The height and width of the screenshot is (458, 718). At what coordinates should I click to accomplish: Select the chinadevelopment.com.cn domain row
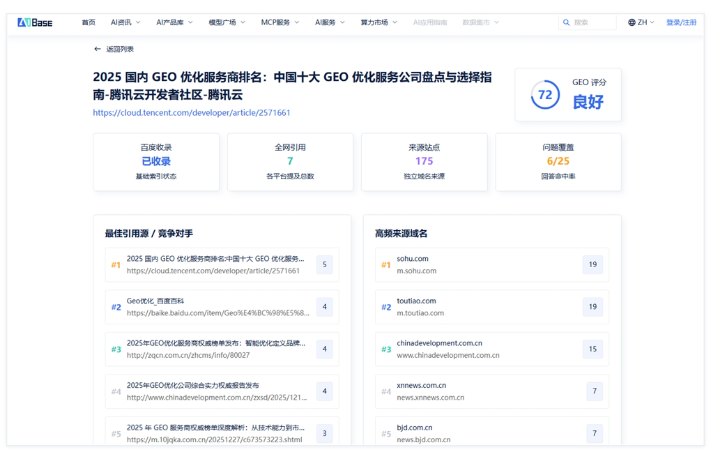tap(492, 349)
